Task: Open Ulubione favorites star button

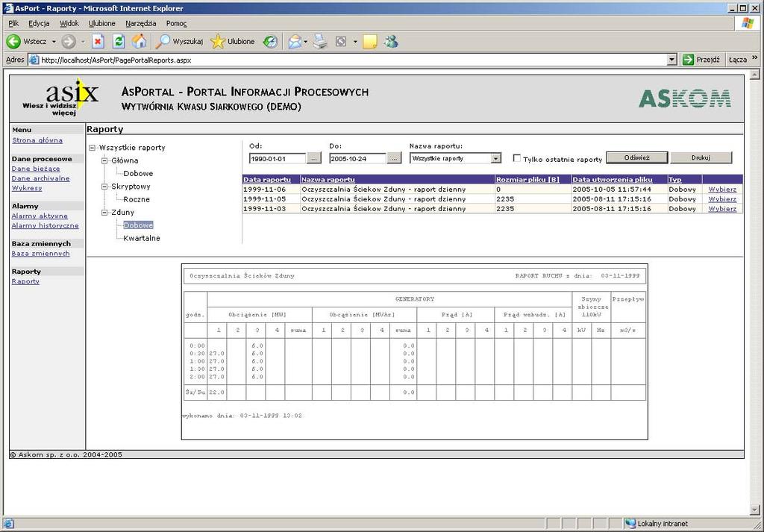Action: (233, 42)
